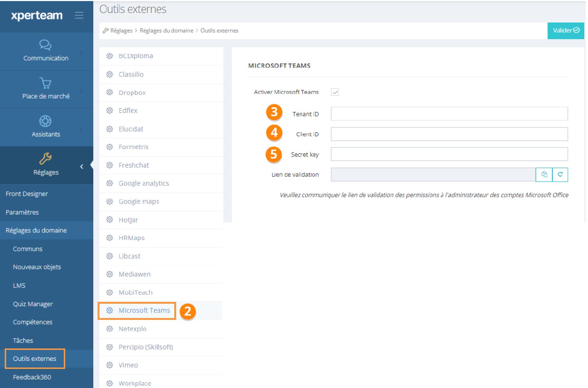Focus the Secret key input field
588x388 pixels.
pyautogui.click(x=449, y=154)
